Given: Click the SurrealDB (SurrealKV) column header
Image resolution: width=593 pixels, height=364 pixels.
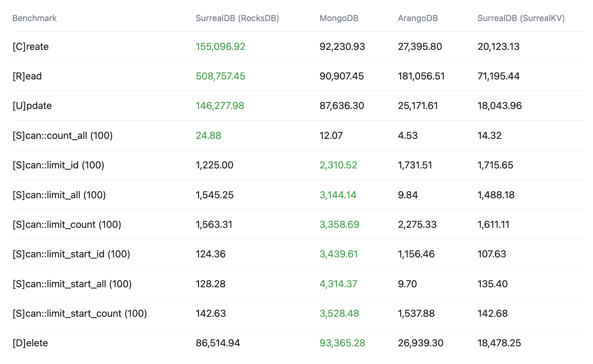Looking at the screenshot, I should (x=521, y=18).
